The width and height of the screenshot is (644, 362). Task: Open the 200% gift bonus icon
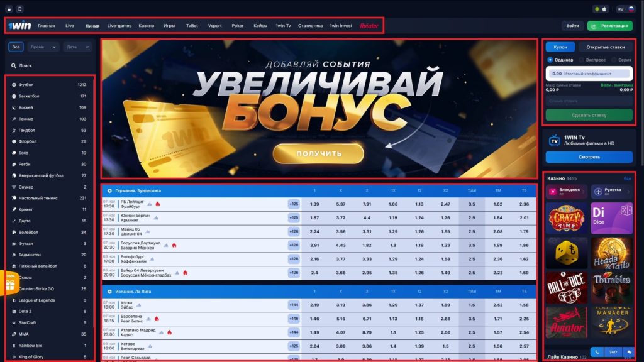click(x=9, y=283)
